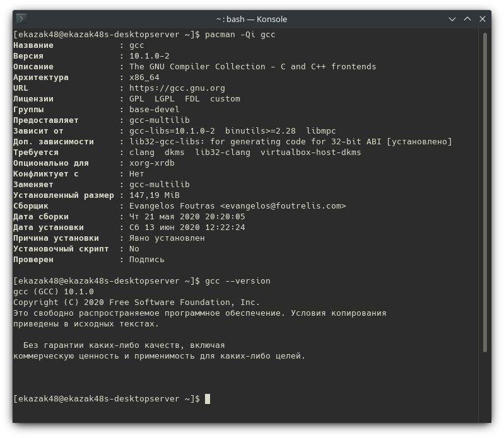Click the license entry "LGPL"
Image resolution: width=504 pixels, height=438 pixels.
(164, 99)
